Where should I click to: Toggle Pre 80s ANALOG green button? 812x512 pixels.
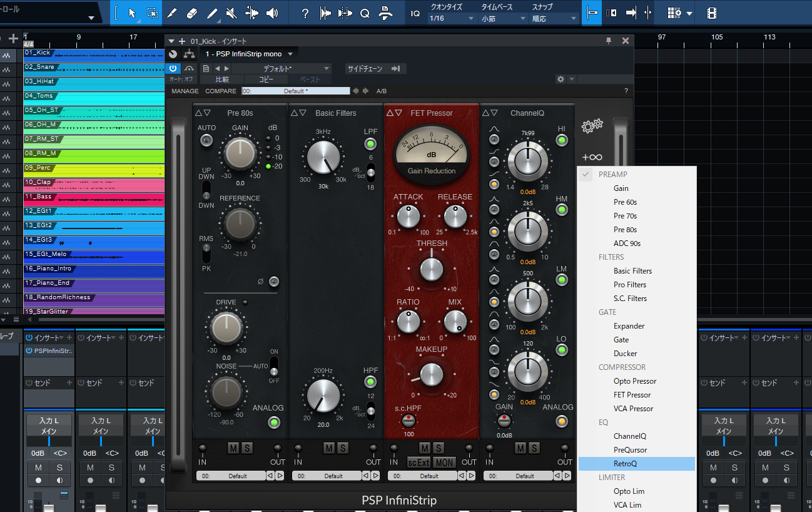click(x=273, y=422)
